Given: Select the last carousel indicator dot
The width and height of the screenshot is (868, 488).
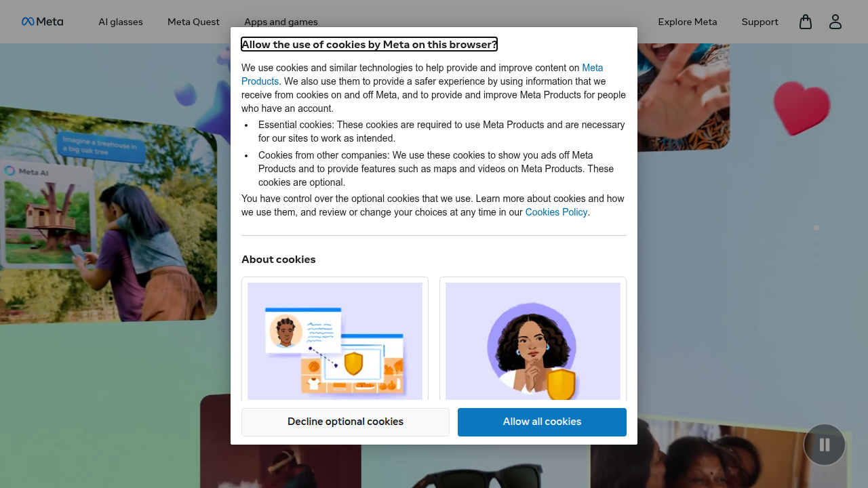Looking at the screenshot, I should click(x=816, y=260).
